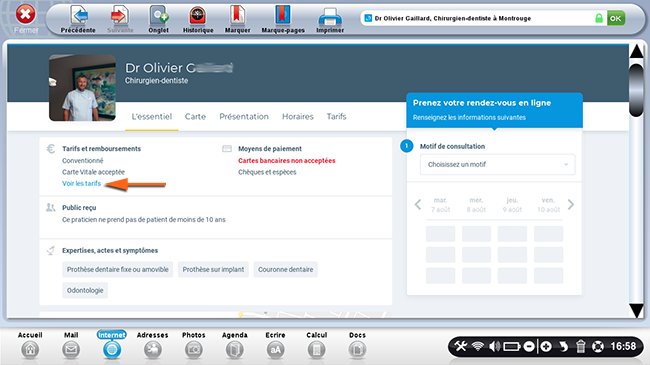Image resolution: width=650 pixels, height=365 pixels.
Task: Open the trash bin icon
Action: pos(581,346)
